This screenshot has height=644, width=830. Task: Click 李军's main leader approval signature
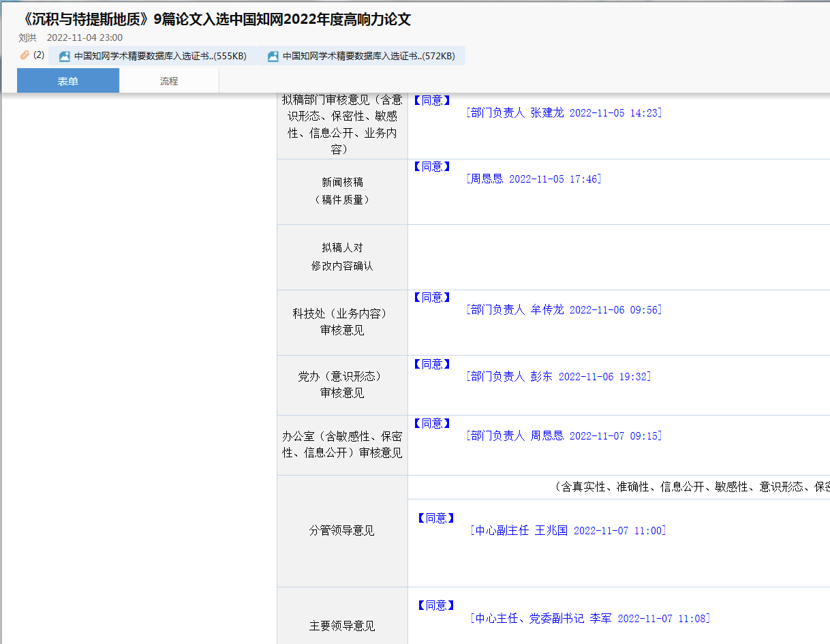tap(590, 619)
